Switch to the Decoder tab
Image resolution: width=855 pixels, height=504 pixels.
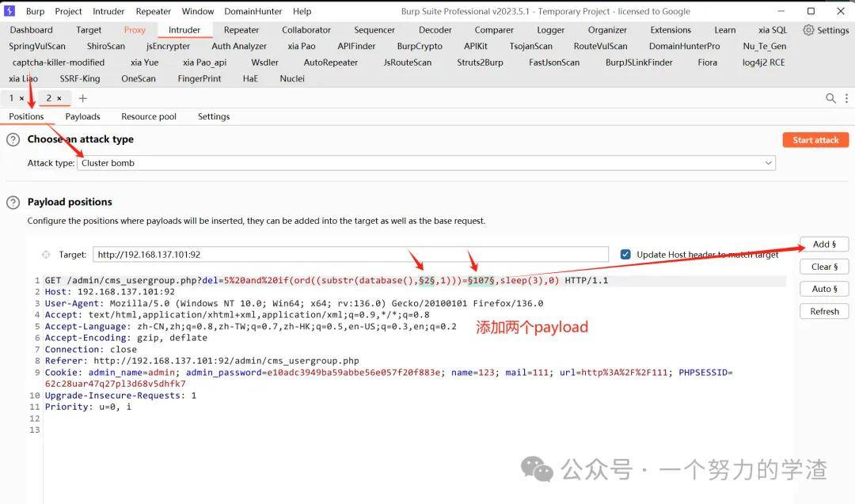tap(435, 30)
